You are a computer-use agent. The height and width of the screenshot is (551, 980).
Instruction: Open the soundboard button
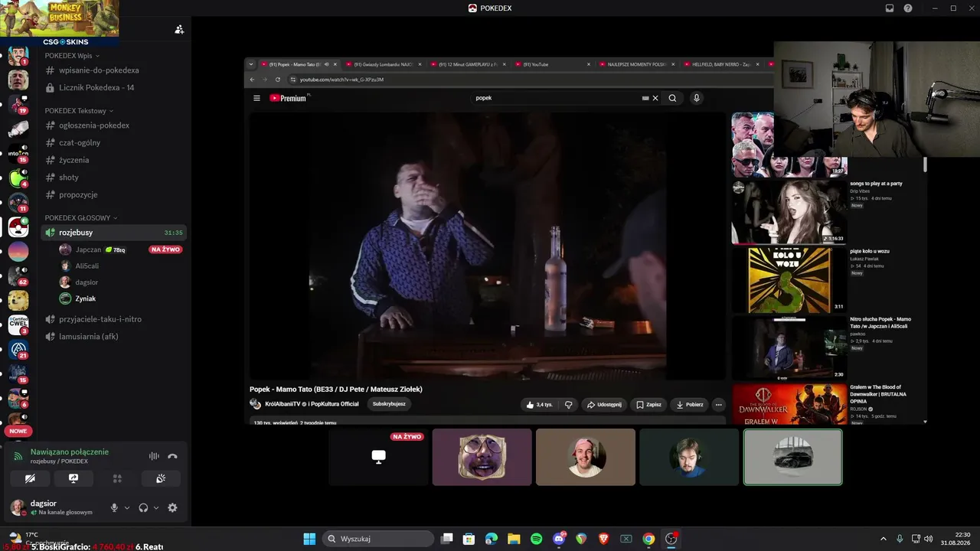161,478
